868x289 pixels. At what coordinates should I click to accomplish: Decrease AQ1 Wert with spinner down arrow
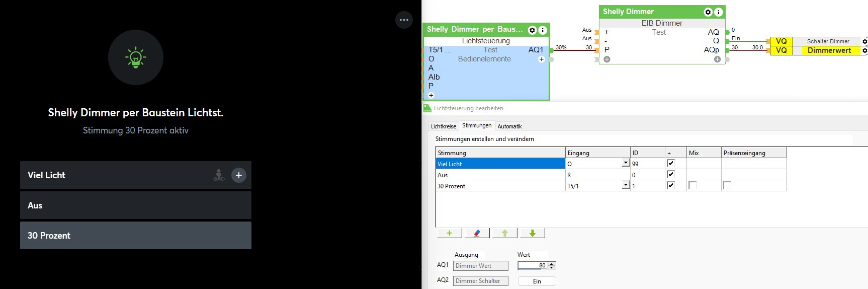click(552, 267)
